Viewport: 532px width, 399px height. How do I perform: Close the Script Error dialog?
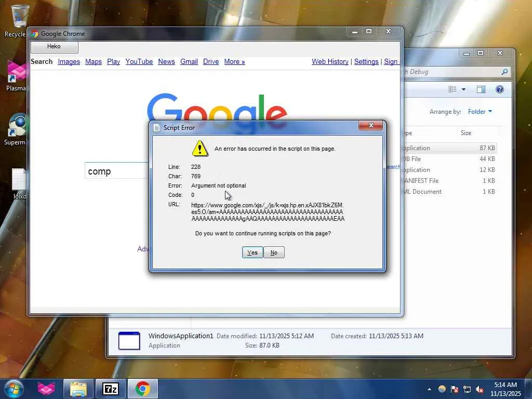[370, 125]
